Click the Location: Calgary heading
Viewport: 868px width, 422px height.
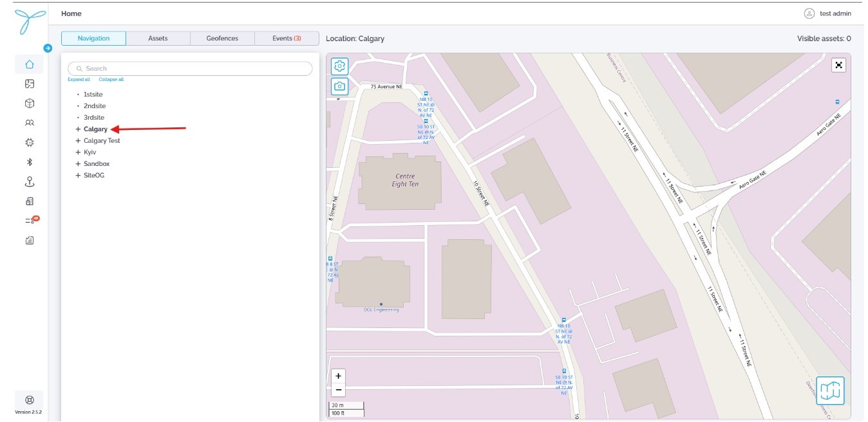click(355, 39)
